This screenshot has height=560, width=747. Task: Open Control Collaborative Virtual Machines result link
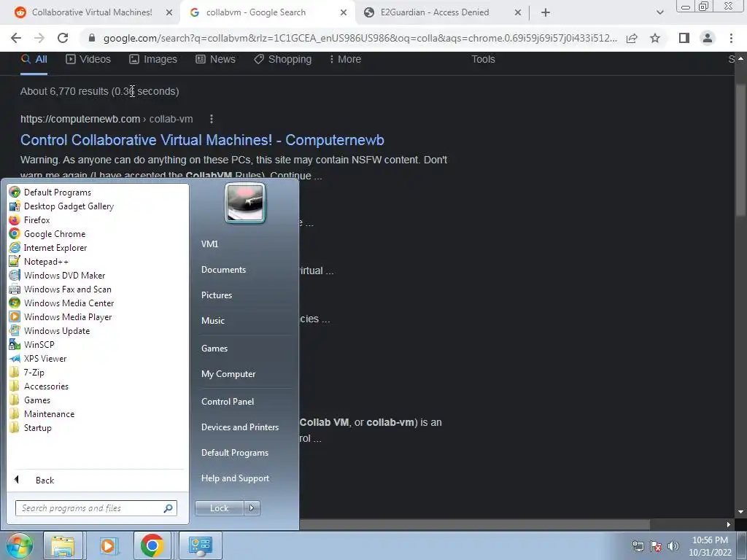(203, 140)
